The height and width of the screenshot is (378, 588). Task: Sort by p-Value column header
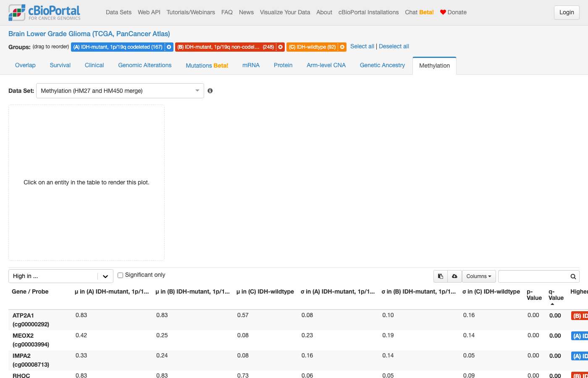pyautogui.click(x=534, y=294)
